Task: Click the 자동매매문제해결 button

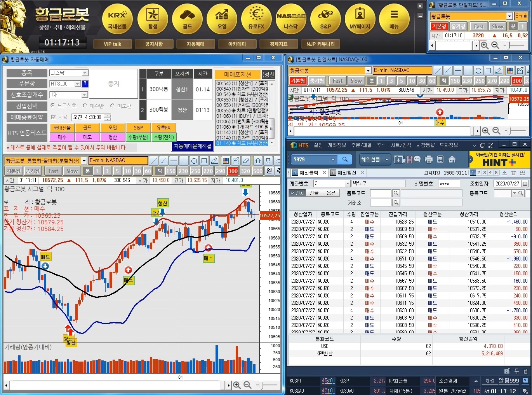Action: click(193, 146)
